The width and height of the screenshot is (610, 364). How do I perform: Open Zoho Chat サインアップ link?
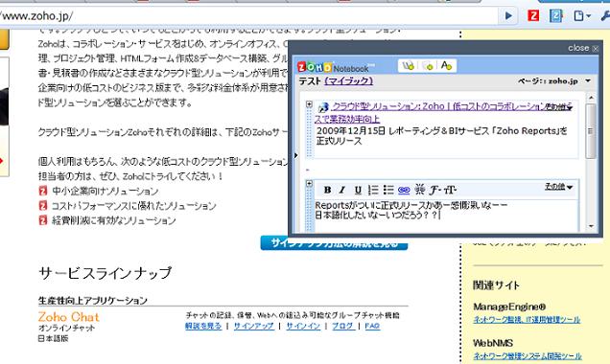pos(253,326)
